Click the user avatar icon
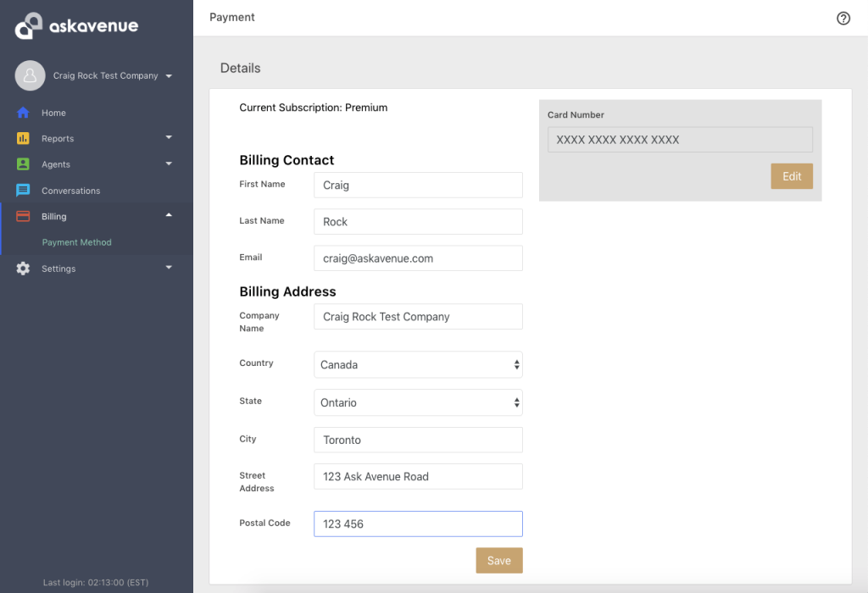This screenshot has height=593, width=868. (30, 75)
